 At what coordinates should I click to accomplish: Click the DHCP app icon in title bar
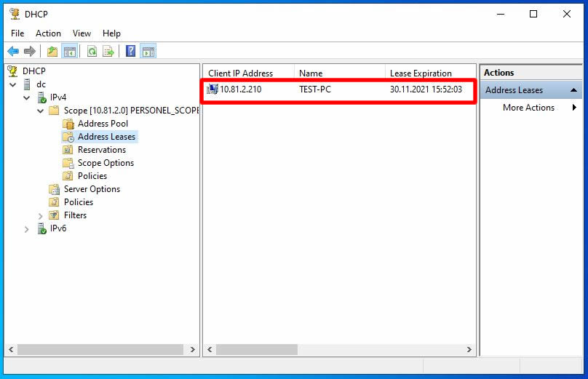[15, 14]
